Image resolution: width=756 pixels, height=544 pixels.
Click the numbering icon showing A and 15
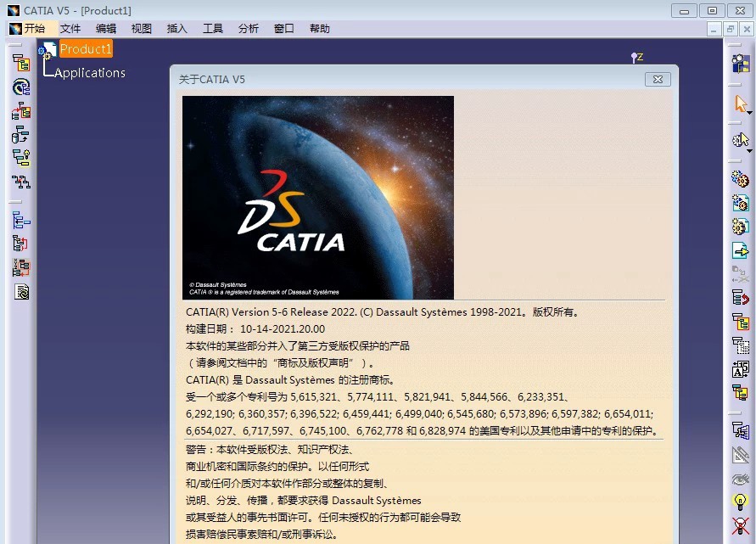pyautogui.click(x=741, y=369)
